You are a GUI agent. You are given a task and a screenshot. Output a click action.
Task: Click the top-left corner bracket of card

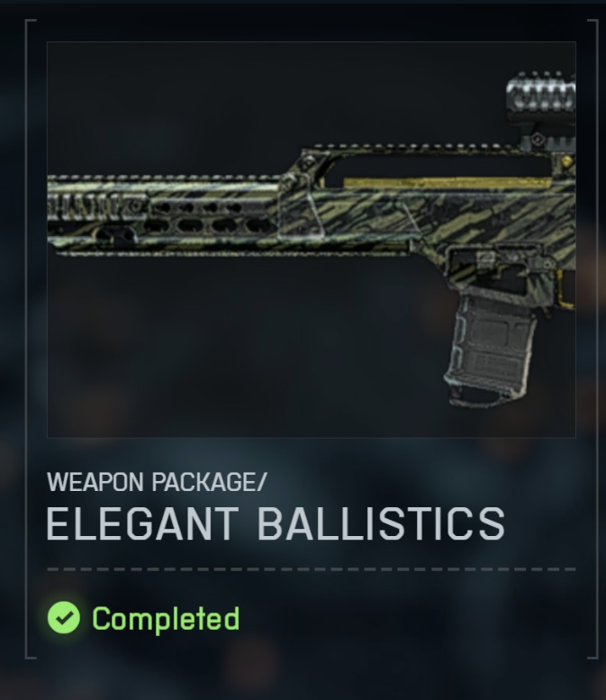[31, 26]
